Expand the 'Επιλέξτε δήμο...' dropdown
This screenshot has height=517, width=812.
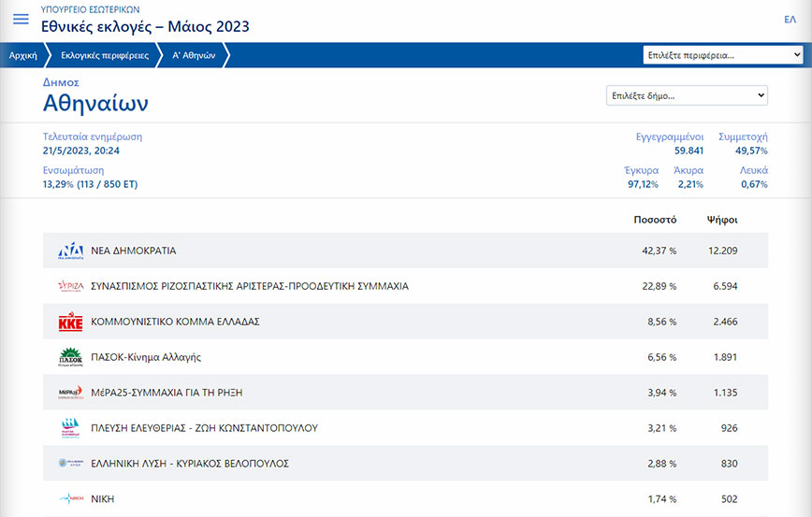click(x=687, y=95)
